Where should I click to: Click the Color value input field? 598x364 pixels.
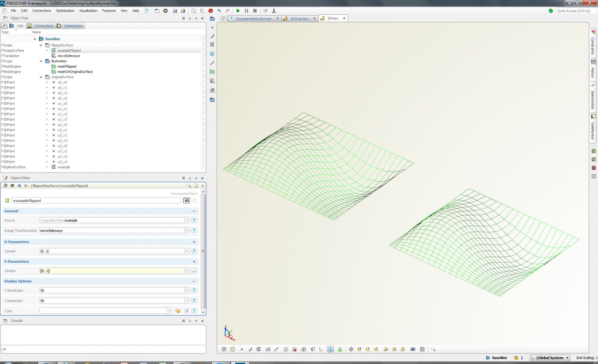(103, 311)
